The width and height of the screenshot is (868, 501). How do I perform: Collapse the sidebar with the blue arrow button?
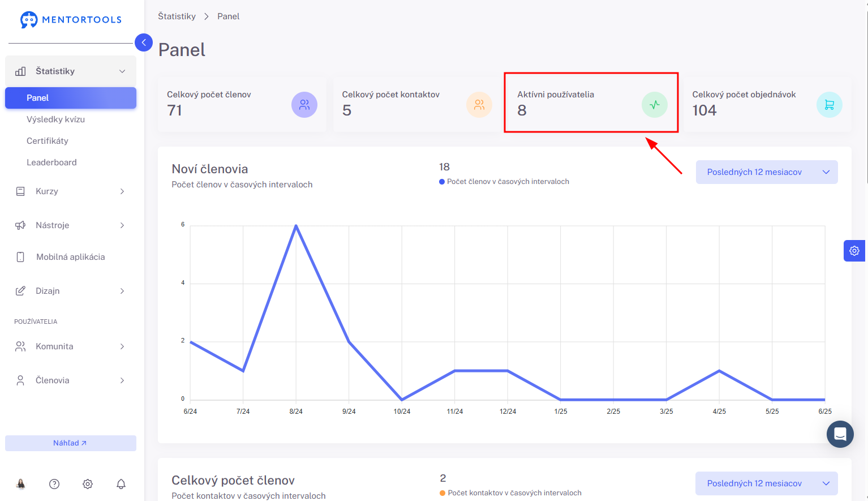tap(144, 42)
